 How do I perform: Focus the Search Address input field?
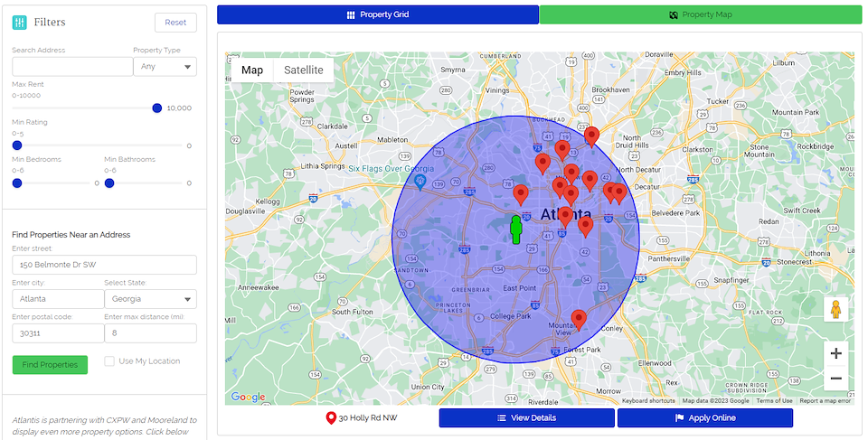point(72,67)
